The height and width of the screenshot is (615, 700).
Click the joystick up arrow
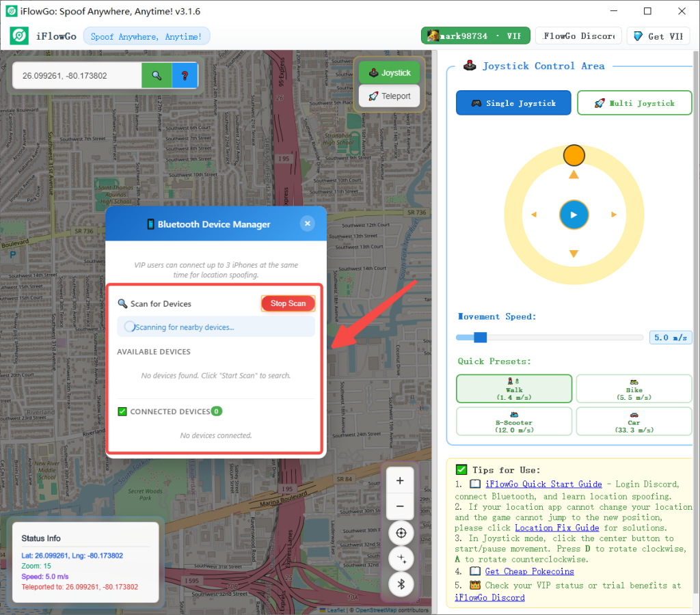coord(574,175)
